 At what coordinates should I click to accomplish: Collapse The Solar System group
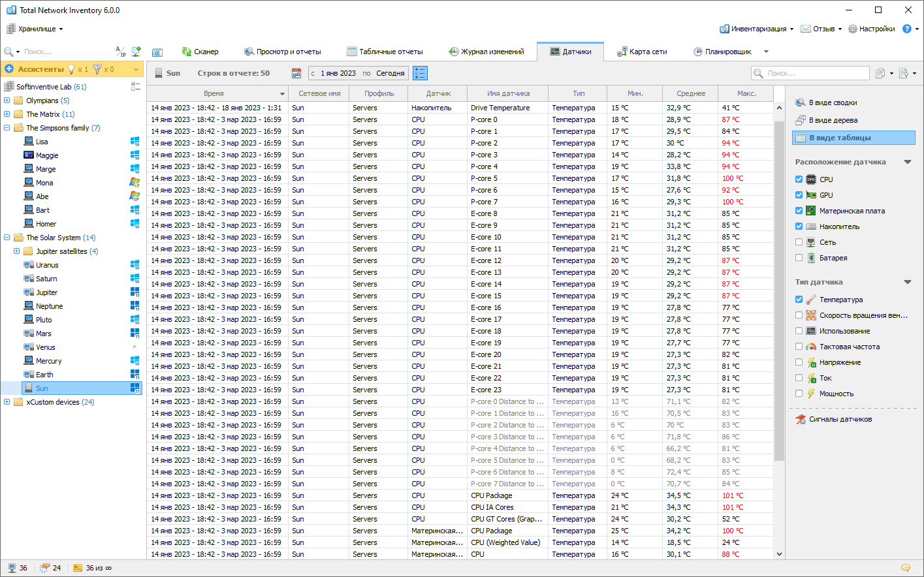[x=7, y=238]
